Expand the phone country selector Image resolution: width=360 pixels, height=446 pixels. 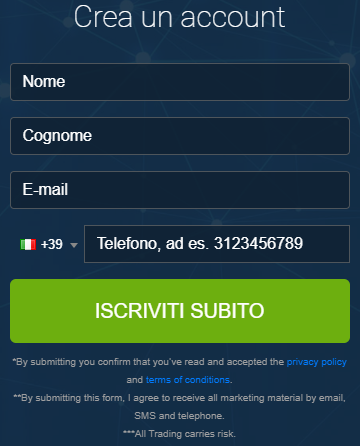click(x=49, y=244)
